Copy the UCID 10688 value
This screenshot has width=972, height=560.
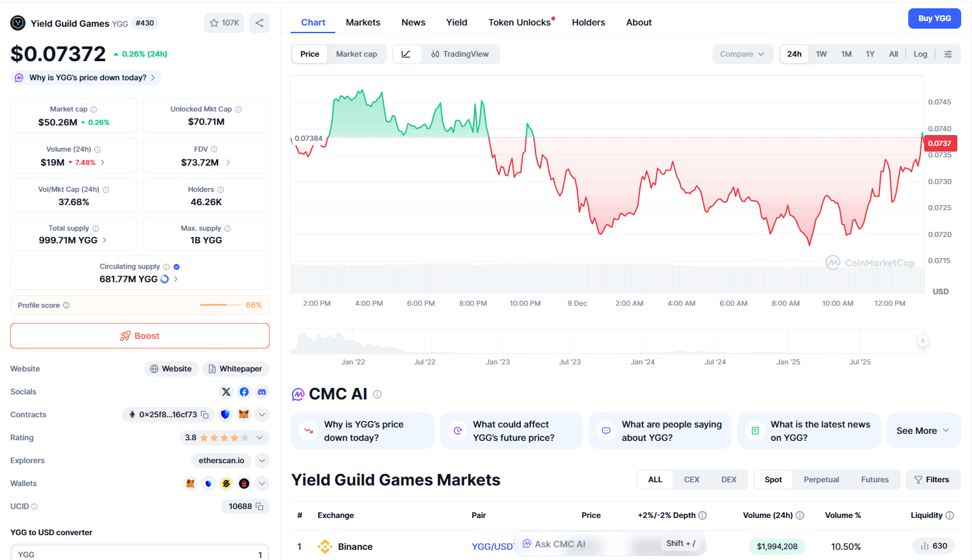coord(259,506)
